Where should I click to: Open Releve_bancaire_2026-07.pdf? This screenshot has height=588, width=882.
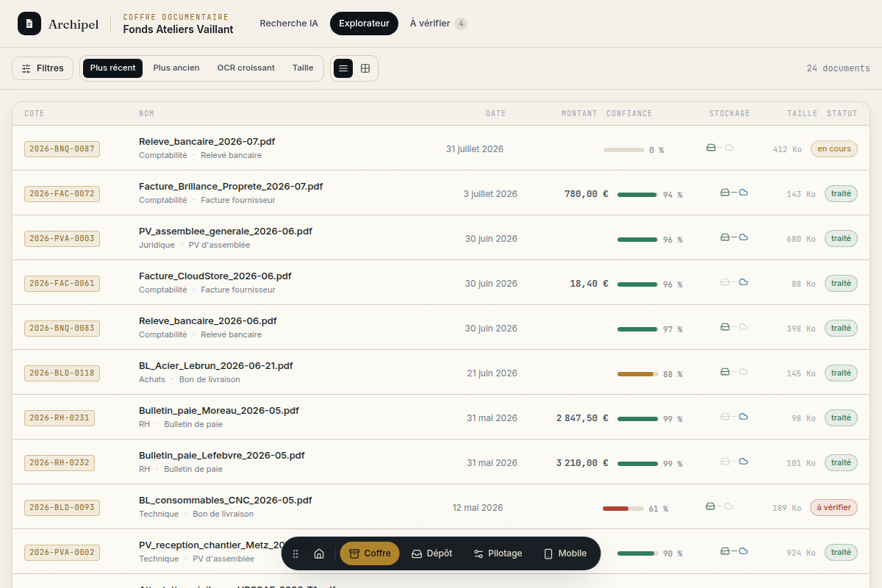(207, 142)
